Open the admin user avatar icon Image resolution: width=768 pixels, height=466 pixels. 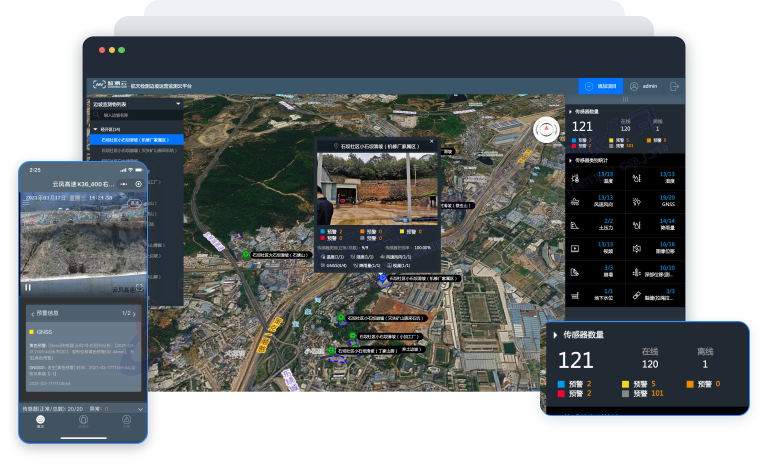(633, 87)
